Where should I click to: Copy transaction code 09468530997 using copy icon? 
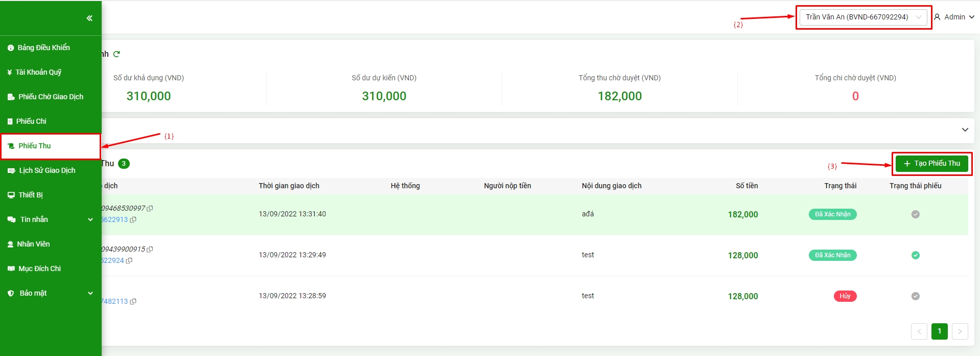coord(150,208)
